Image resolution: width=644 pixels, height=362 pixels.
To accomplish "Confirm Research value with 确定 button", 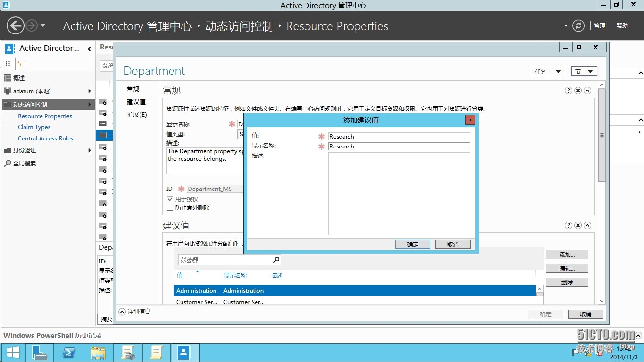I will point(412,244).
